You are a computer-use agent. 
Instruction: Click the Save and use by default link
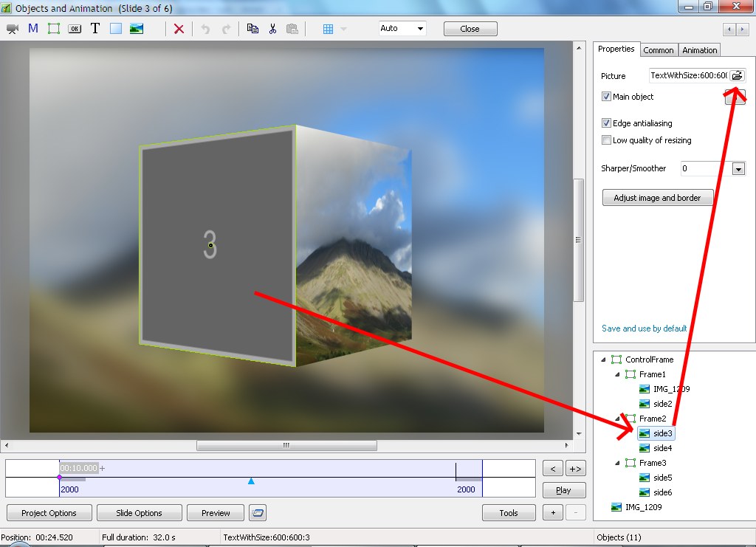pyautogui.click(x=644, y=328)
